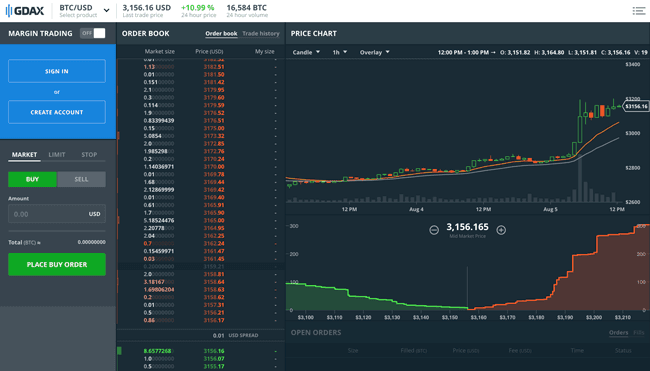
Task: Click the Market size column header
Action: point(160,51)
